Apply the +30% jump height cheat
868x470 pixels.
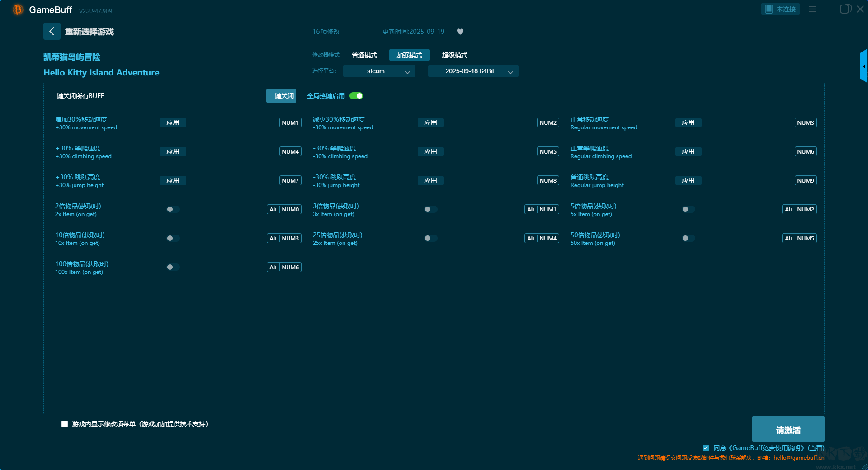coord(173,180)
